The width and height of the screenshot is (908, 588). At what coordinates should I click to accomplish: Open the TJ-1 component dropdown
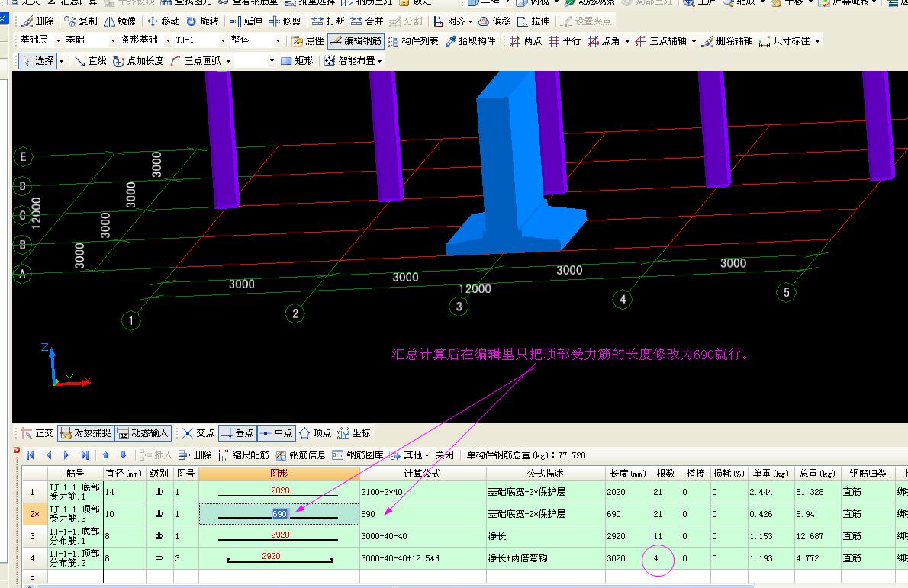coord(223,40)
